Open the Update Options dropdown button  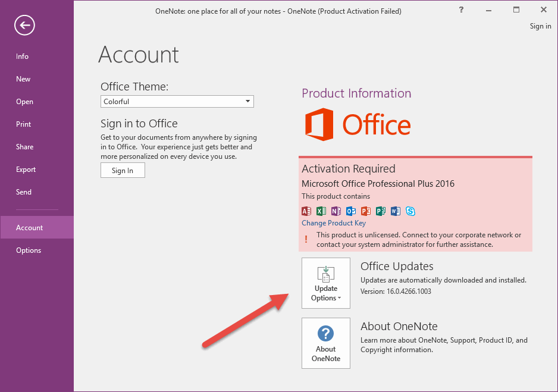coord(326,283)
